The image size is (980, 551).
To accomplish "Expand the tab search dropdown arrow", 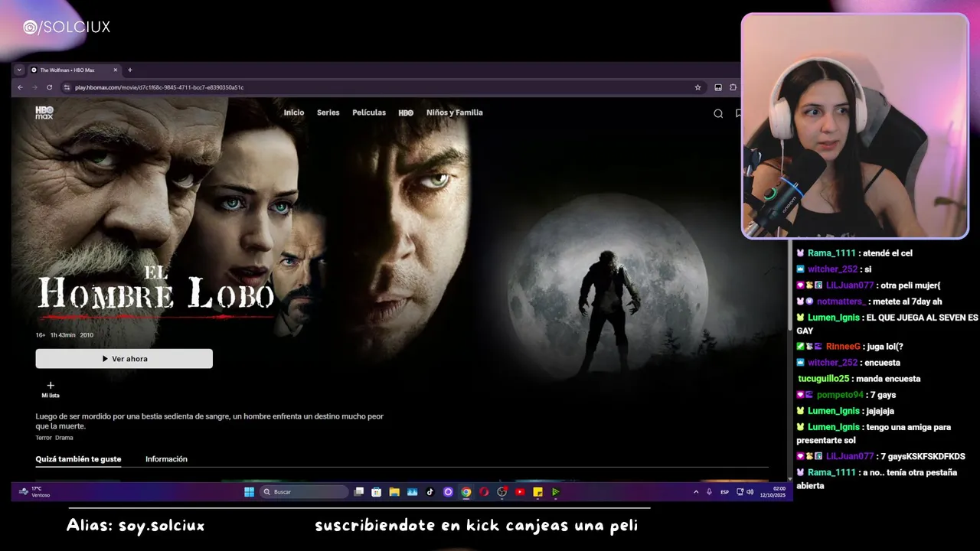I will tap(19, 70).
